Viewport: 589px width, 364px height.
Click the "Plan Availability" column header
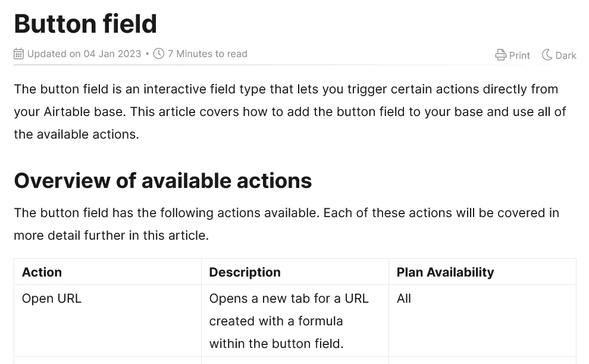click(445, 272)
